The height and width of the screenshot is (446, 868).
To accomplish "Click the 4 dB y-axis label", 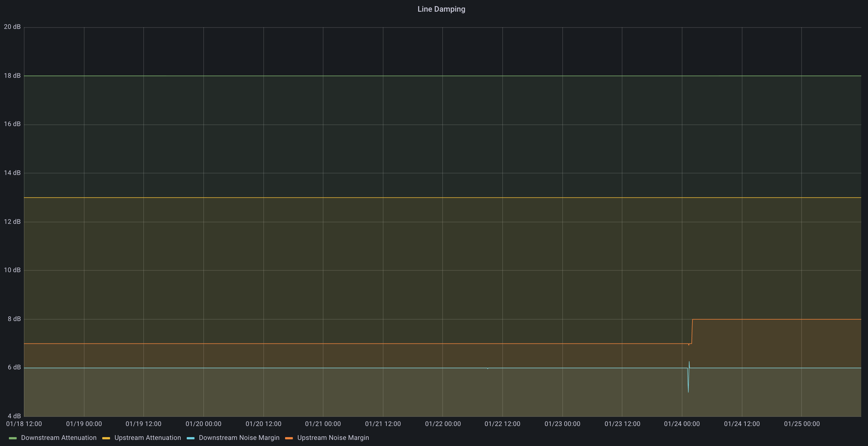I will 14,416.
